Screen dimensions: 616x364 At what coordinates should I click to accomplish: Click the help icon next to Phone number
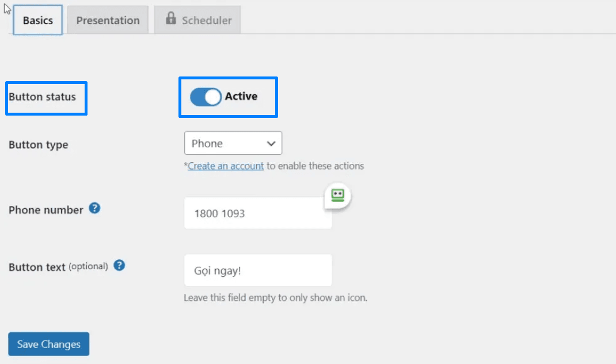pyautogui.click(x=94, y=209)
